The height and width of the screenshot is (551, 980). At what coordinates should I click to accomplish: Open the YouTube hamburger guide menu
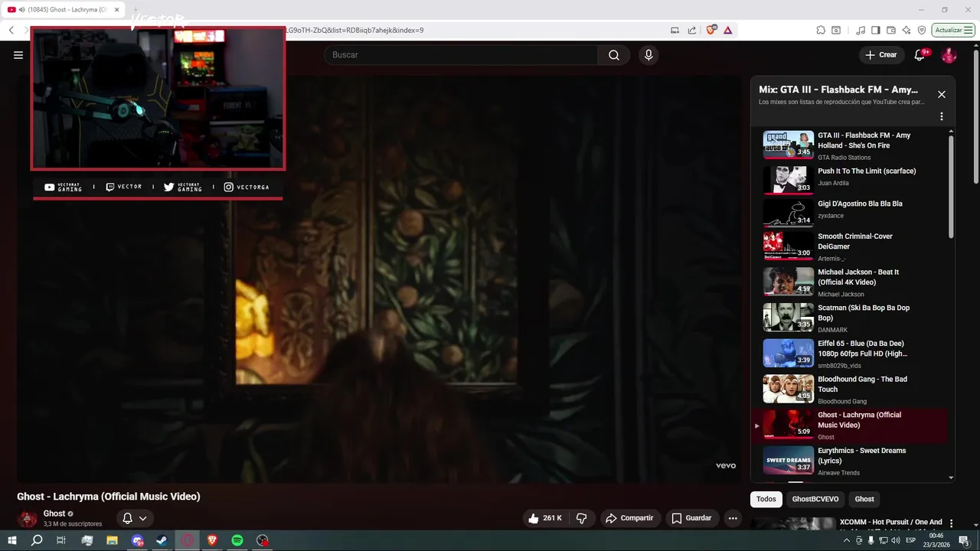18,55
